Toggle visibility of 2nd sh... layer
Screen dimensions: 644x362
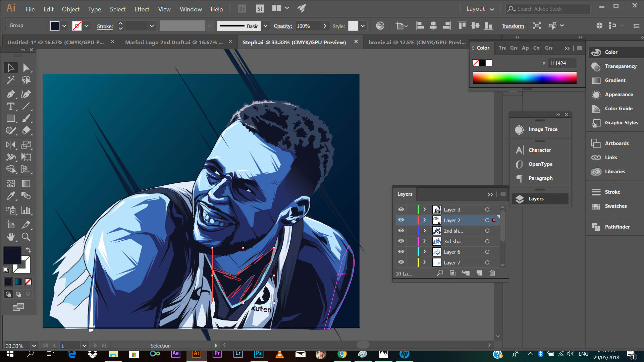(401, 231)
